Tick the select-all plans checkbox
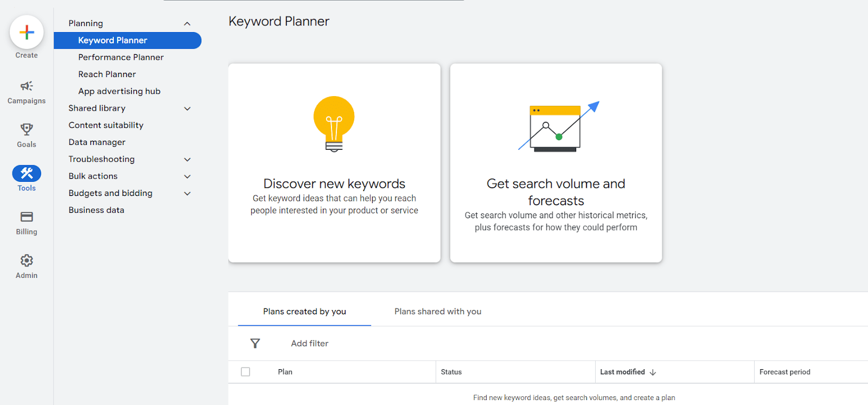 click(x=245, y=372)
